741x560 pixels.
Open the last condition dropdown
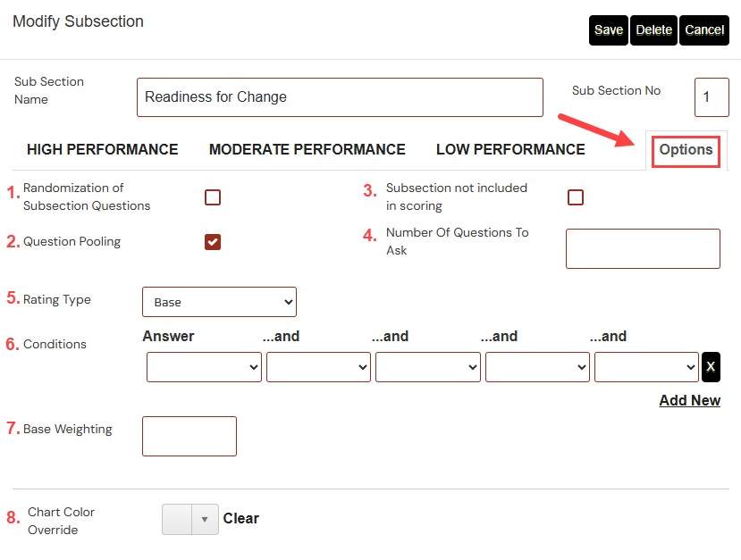(x=646, y=367)
